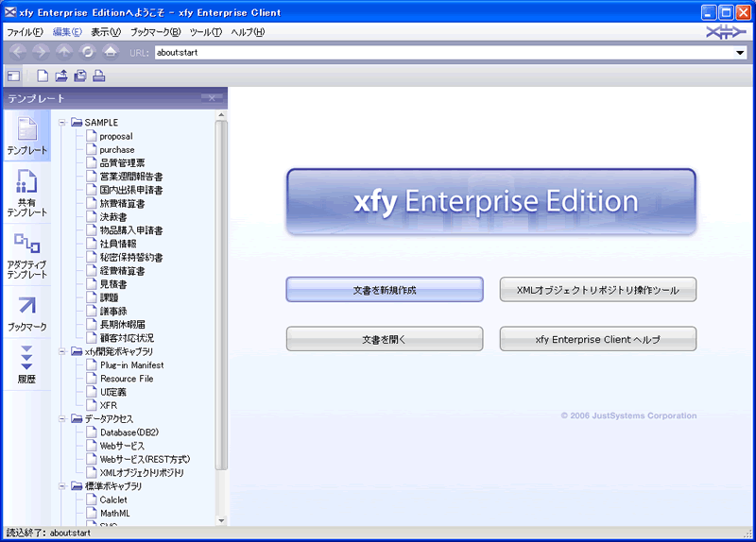Collapse the 標準ボキャブラリ folder
Screen dimensions: 756x542
click(x=62, y=486)
